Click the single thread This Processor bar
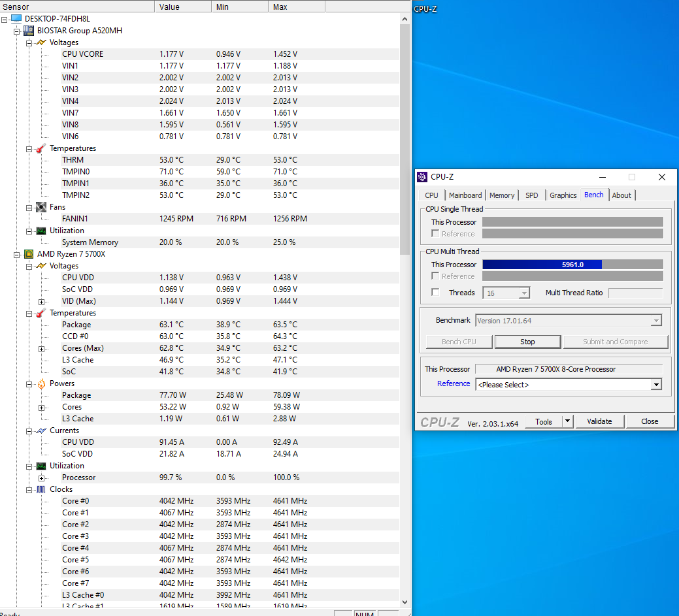This screenshot has width=679, height=616. (x=572, y=222)
